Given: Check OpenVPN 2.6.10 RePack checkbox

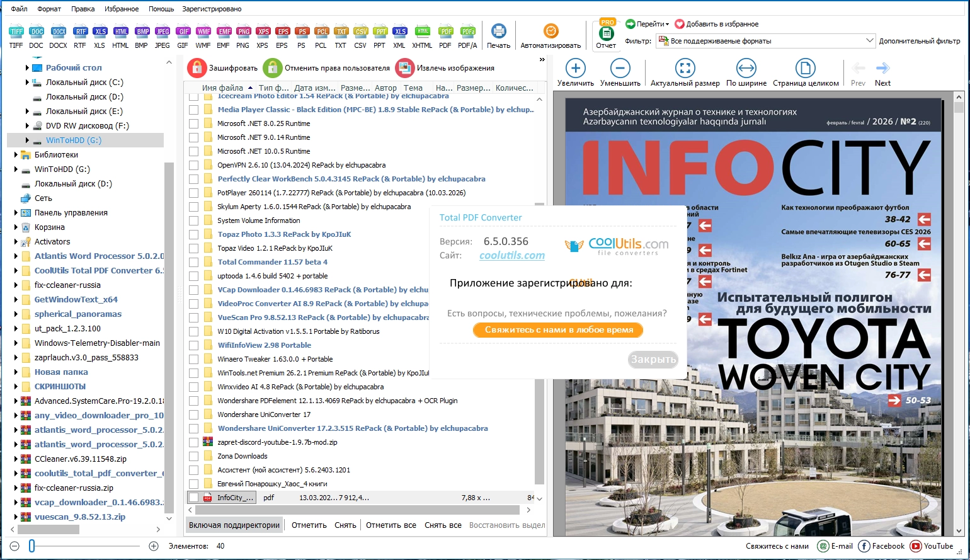Looking at the screenshot, I should pyautogui.click(x=194, y=165).
